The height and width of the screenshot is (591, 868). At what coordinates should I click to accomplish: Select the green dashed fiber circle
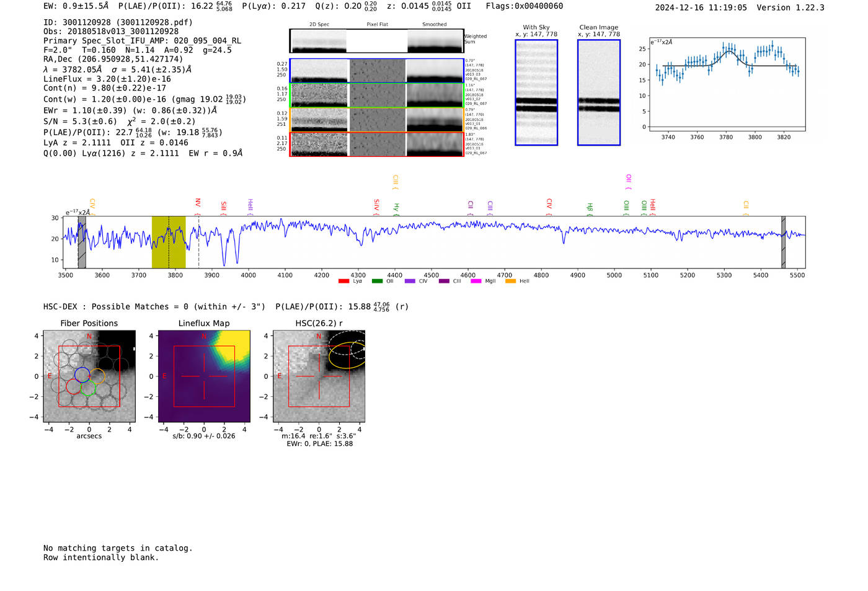(89, 388)
